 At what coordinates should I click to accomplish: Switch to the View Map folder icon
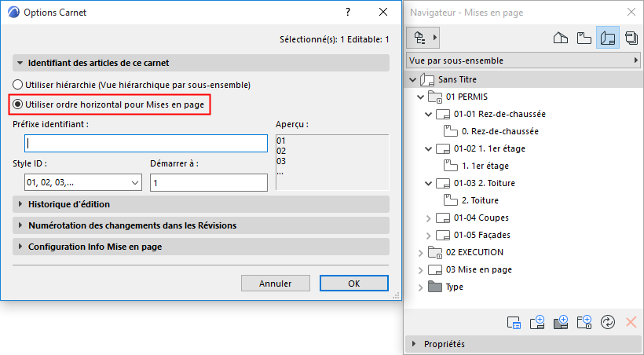pyautogui.click(x=584, y=37)
